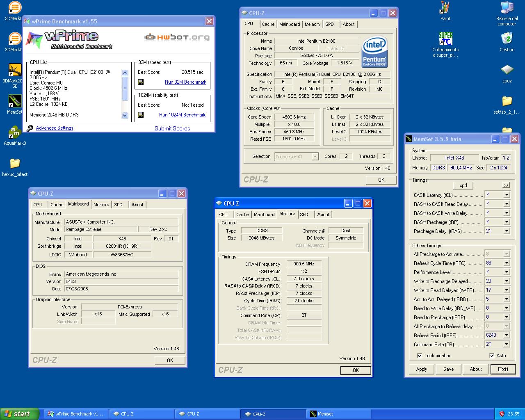Open the Advanced Settings link
The height and width of the screenshot is (420, 525).
tap(55, 128)
